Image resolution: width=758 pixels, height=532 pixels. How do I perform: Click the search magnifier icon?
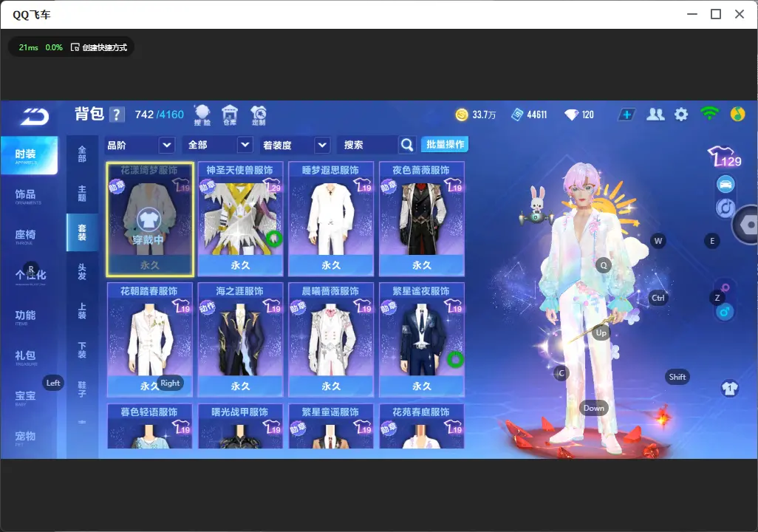coord(407,145)
